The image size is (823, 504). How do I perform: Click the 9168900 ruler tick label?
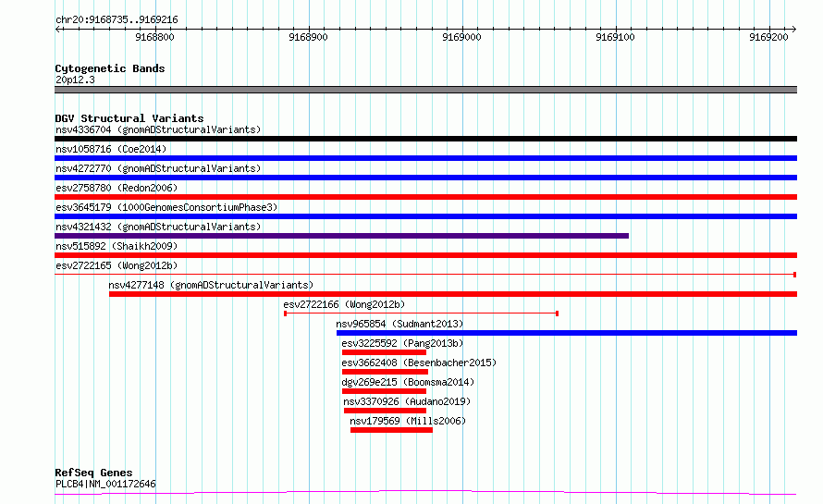pyautogui.click(x=308, y=37)
